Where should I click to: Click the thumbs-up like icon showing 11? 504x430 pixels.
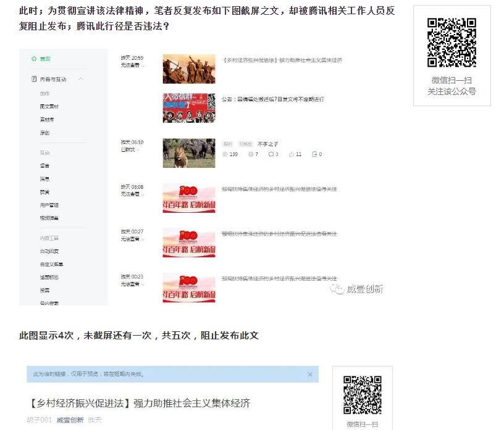[x=291, y=154]
